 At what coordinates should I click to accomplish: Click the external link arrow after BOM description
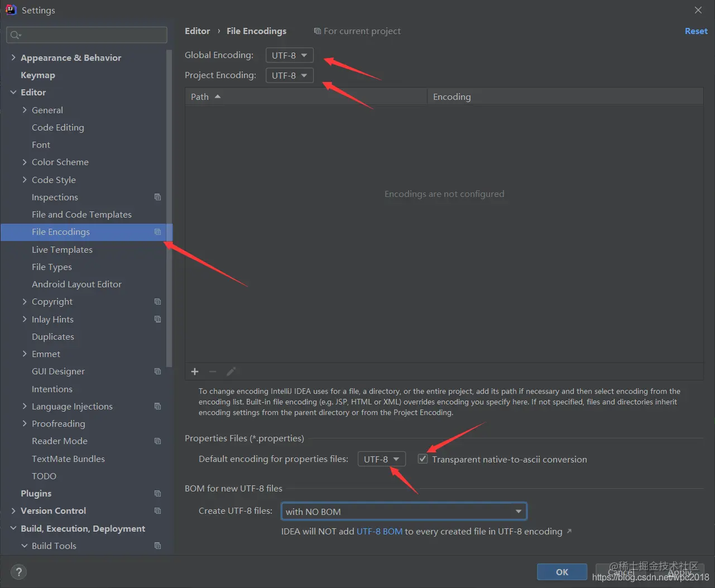click(569, 531)
